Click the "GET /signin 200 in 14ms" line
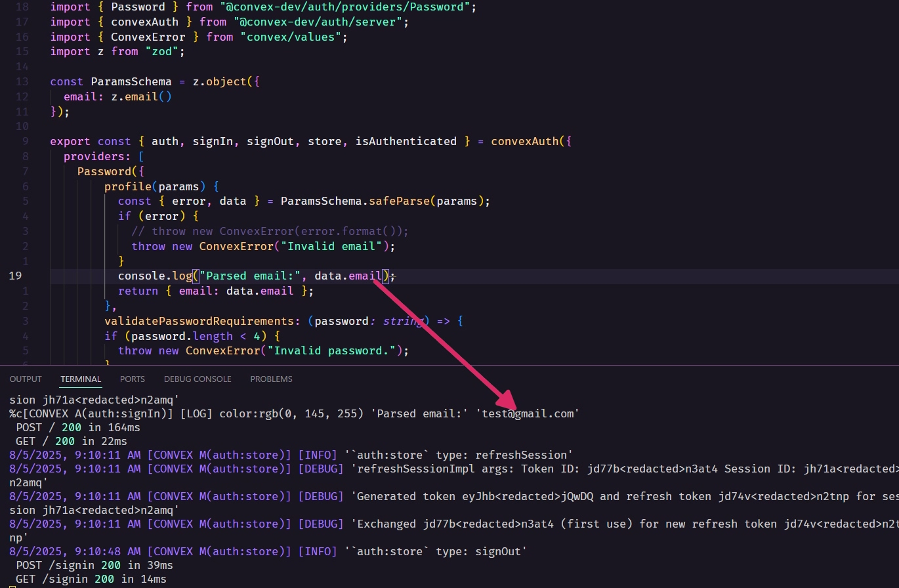This screenshot has width=899, height=588. click(x=91, y=579)
